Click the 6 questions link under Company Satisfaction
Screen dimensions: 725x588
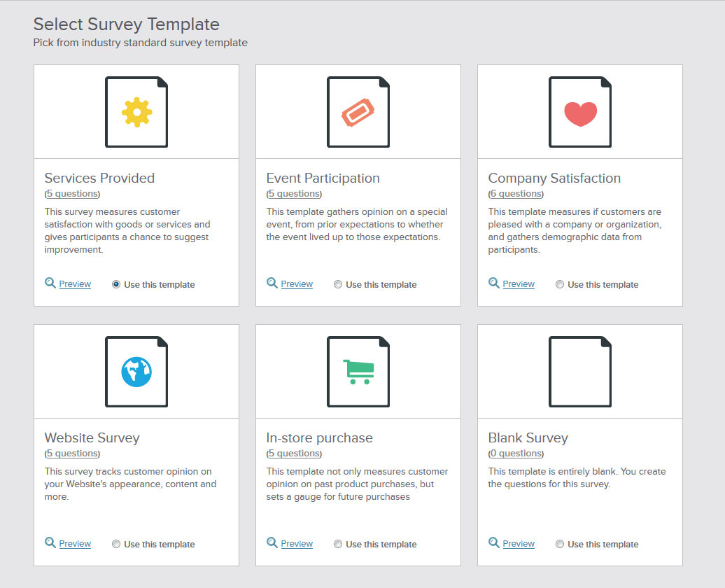[x=516, y=194]
